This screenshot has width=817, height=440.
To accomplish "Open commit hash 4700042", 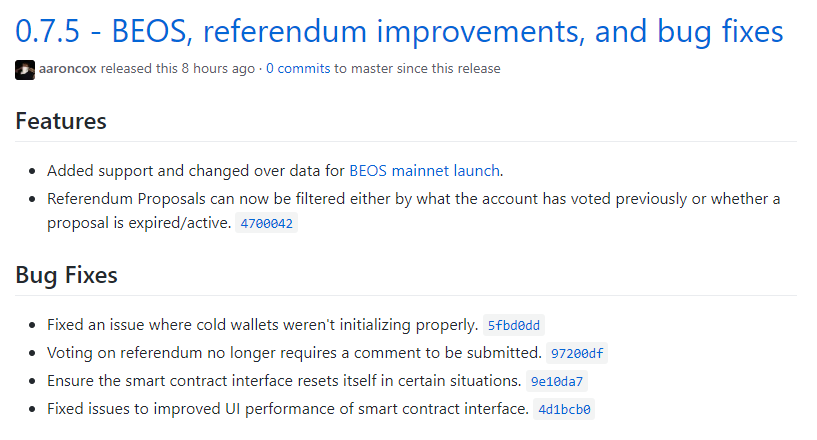I will pyautogui.click(x=266, y=224).
